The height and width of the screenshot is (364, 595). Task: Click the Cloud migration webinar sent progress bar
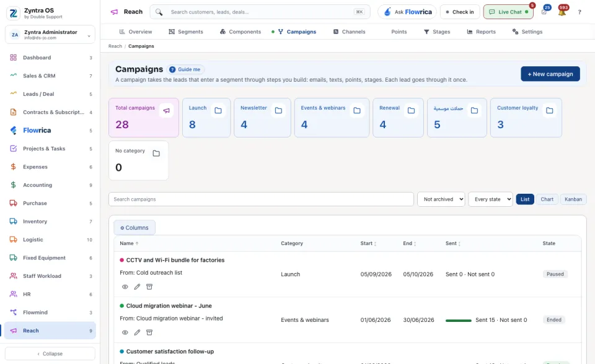(x=459, y=321)
